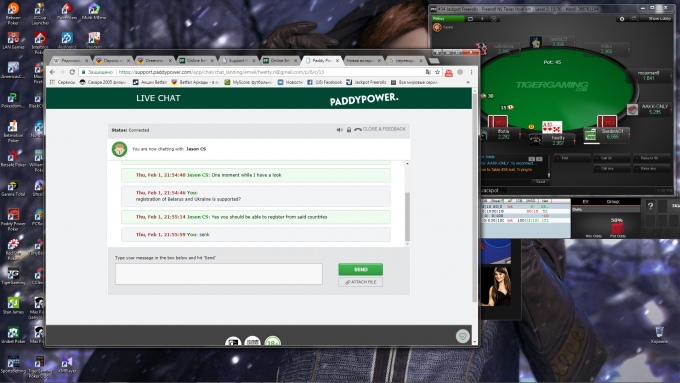
Task: Click the translate page icon in address bar
Action: click(428, 72)
